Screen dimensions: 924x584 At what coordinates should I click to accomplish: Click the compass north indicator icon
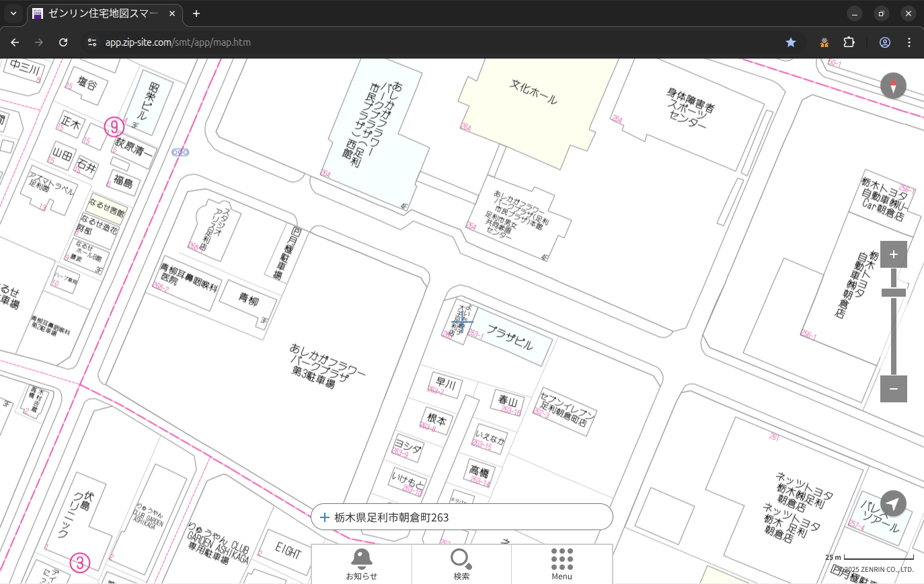tap(893, 86)
